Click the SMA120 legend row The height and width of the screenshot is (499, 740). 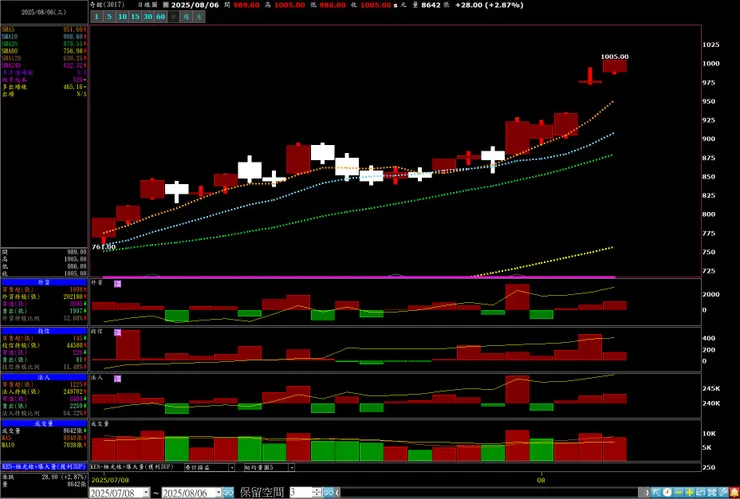pyautogui.click(x=44, y=58)
